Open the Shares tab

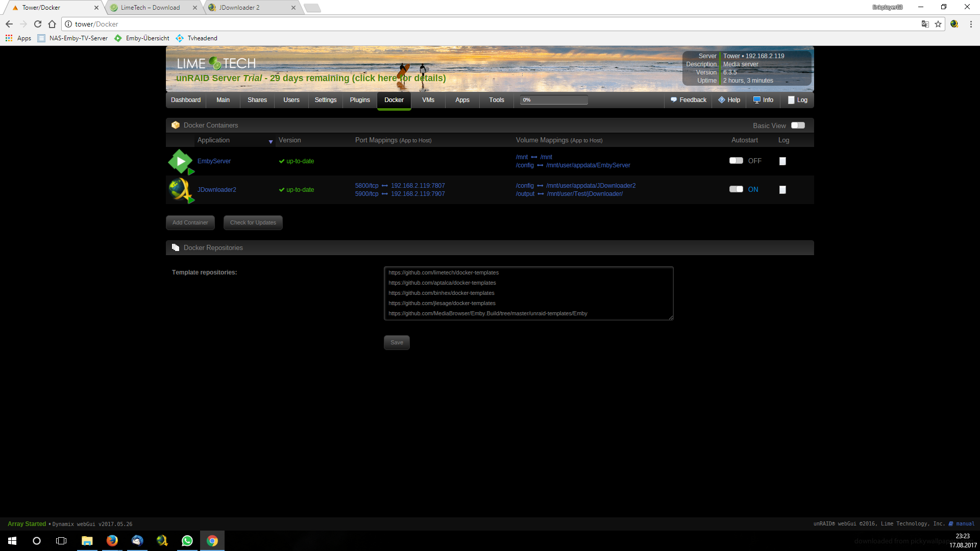[257, 100]
